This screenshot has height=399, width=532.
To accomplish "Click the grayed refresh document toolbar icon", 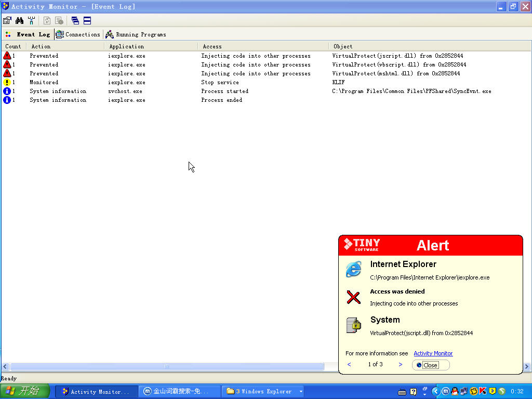I will 47,21.
